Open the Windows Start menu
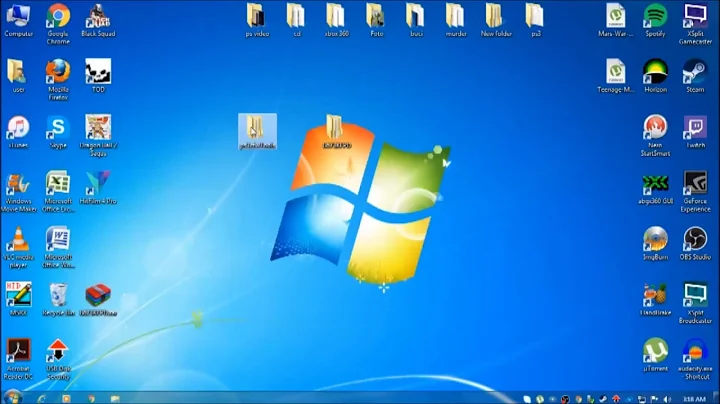 click(x=12, y=398)
